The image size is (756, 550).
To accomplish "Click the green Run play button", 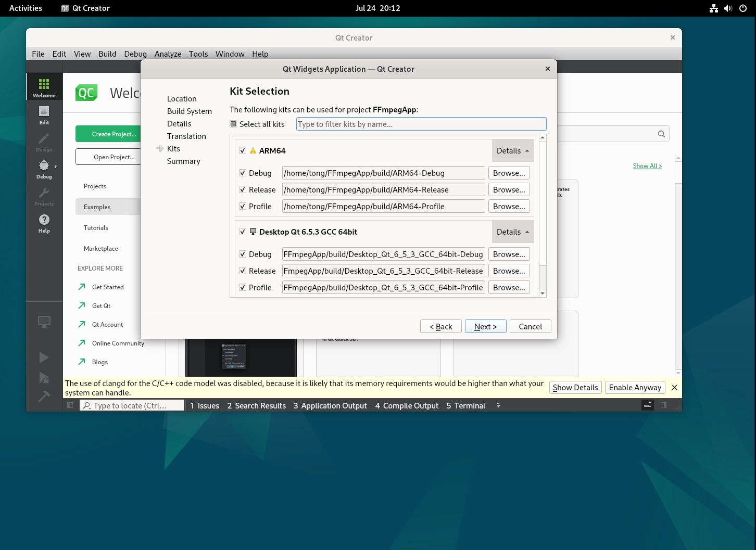I will tap(44, 357).
